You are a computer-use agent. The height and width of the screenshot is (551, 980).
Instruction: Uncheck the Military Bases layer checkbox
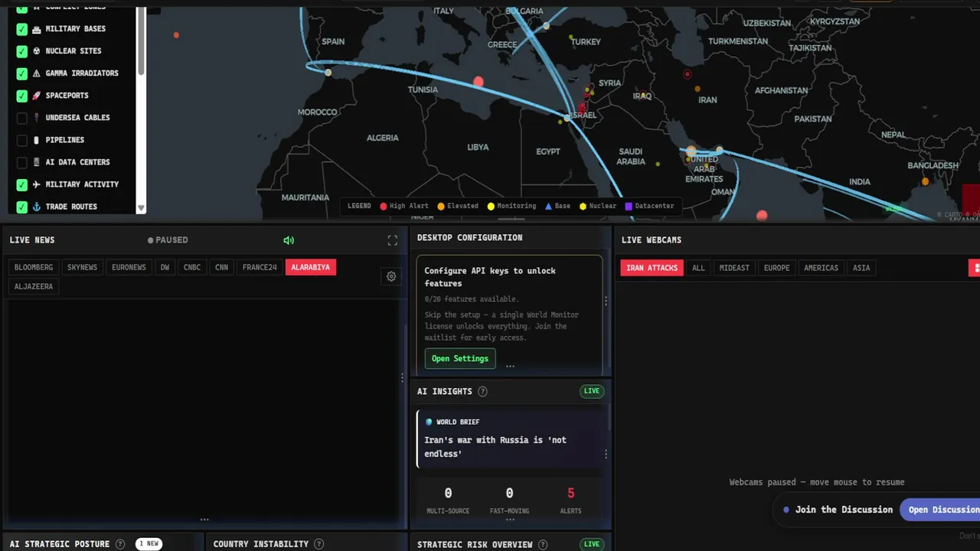[22, 29]
